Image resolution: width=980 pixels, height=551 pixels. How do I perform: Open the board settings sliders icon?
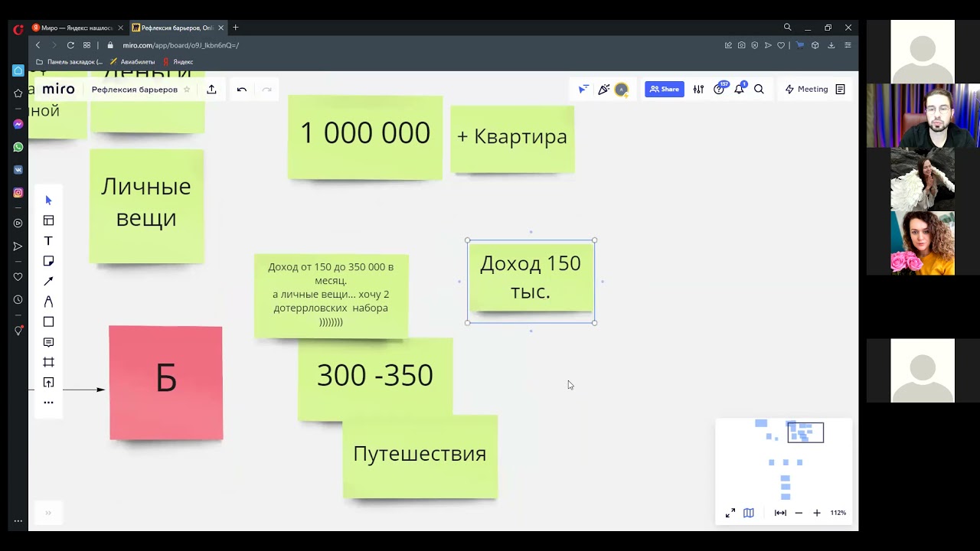[x=698, y=90]
